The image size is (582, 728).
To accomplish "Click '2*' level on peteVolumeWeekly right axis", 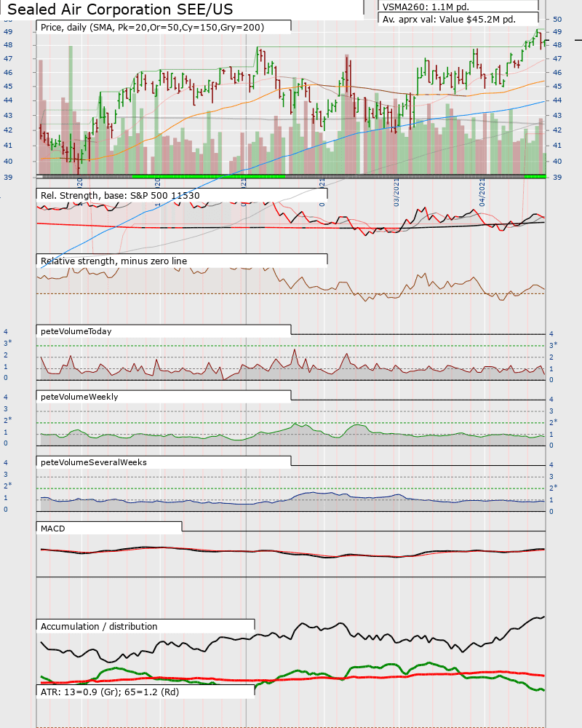I will tap(553, 422).
